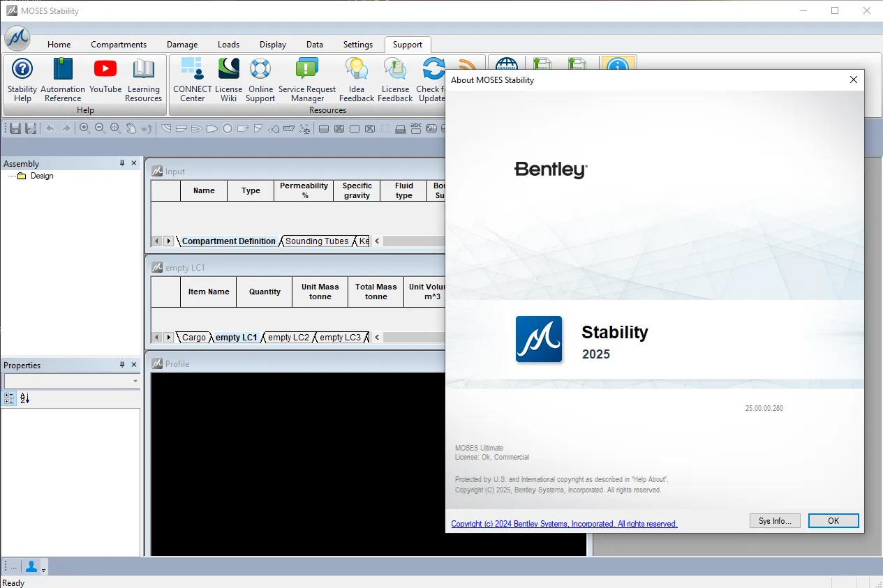Click empty LC1 window horizontal scrollbar left arrow
The width and height of the screenshot is (883, 588).
point(377,338)
